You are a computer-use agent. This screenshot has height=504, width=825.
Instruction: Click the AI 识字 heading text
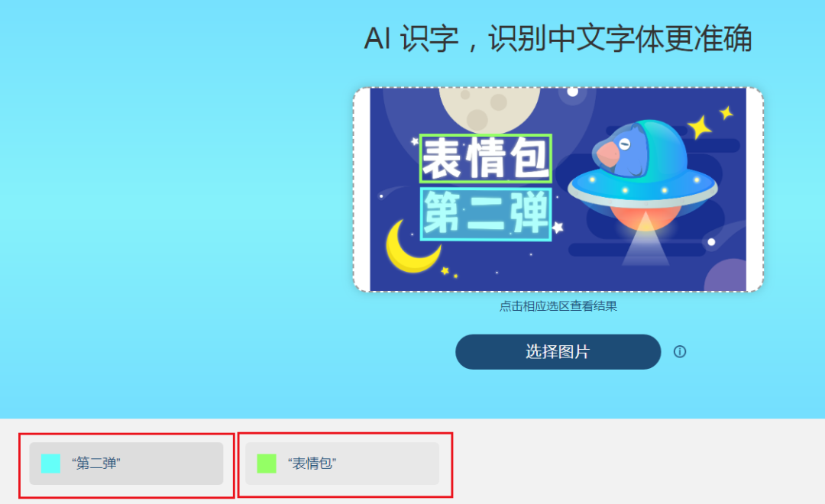pos(558,38)
